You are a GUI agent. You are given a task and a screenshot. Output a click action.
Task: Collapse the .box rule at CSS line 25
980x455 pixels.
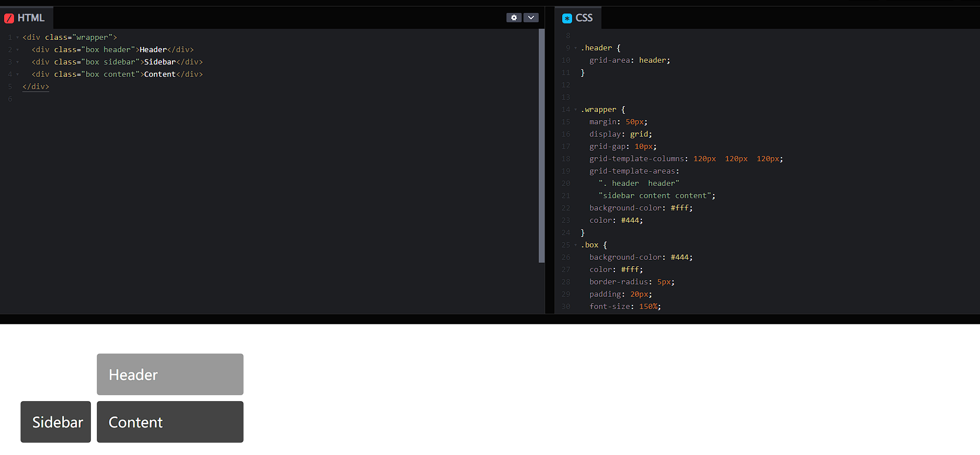tap(576, 245)
